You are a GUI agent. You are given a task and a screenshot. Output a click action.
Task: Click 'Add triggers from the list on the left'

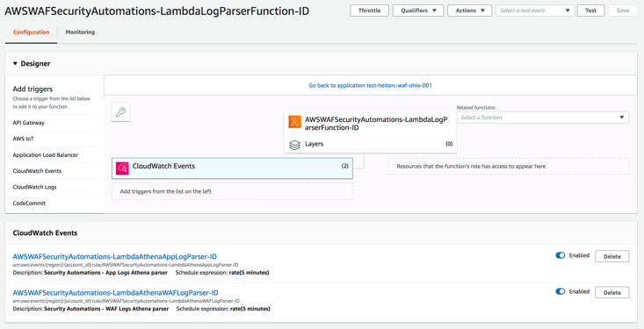pos(232,191)
